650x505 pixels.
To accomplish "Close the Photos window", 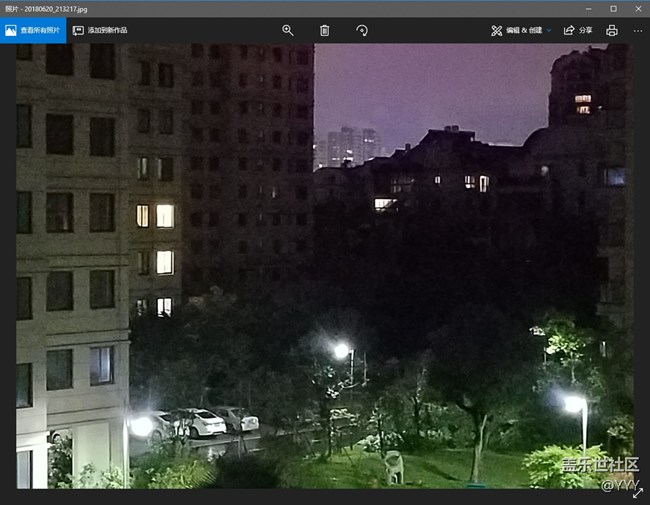I will (x=638, y=8).
